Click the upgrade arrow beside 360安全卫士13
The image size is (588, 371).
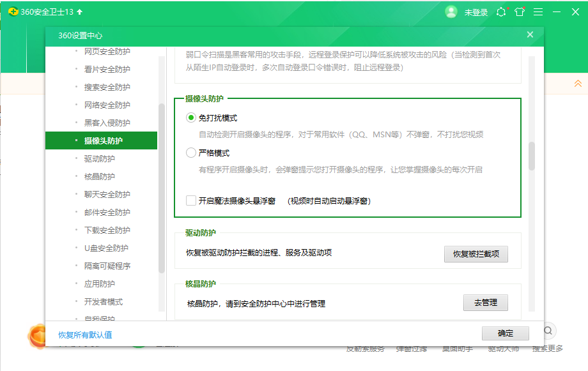(x=80, y=12)
